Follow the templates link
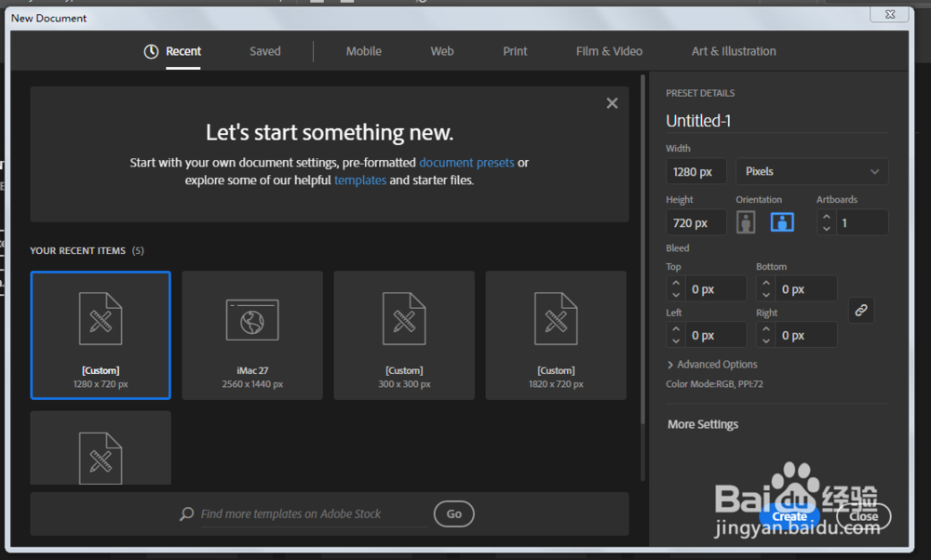The height and width of the screenshot is (560, 931). pos(359,180)
